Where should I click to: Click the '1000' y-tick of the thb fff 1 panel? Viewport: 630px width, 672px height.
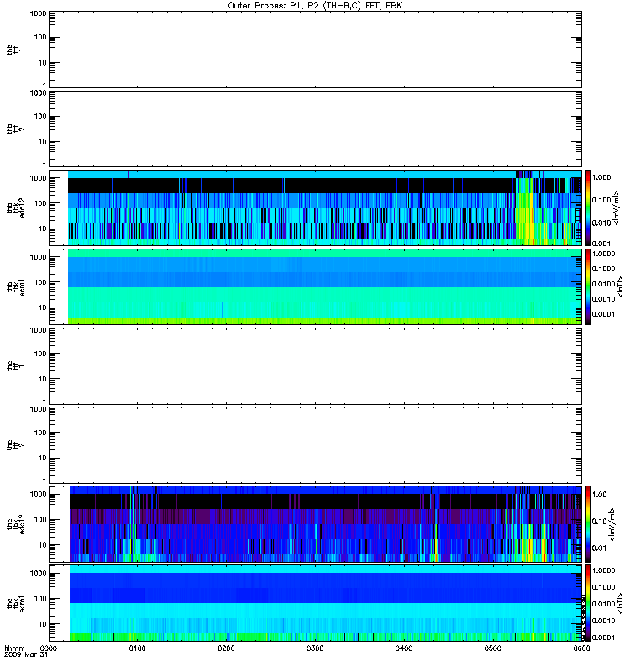[x=38, y=13]
